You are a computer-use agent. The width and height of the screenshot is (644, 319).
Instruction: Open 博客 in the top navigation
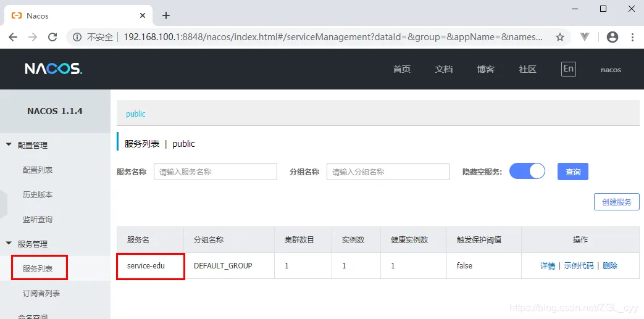coord(485,69)
